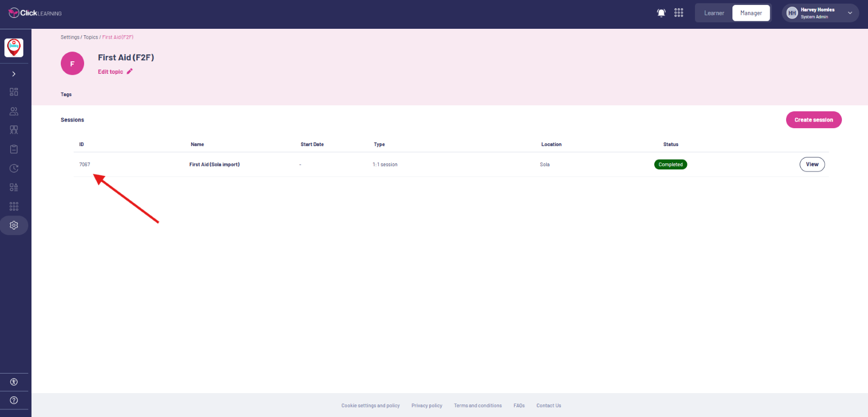Open the users icon in sidebar

point(14,111)
